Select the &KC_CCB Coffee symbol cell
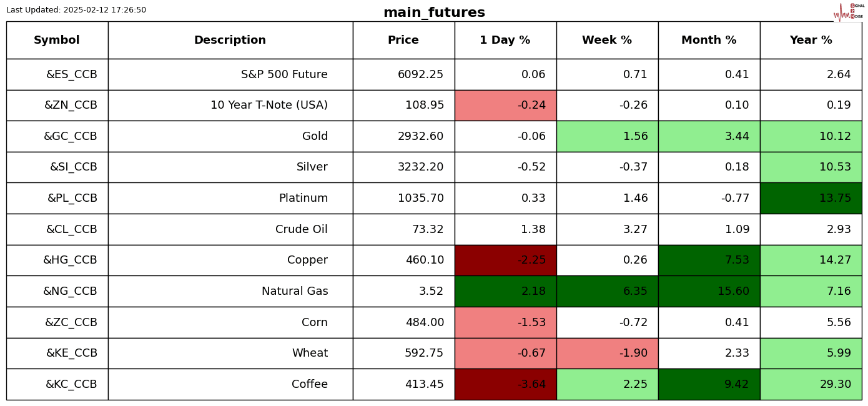This screenshot has width=868, height=406. [71, 384]
